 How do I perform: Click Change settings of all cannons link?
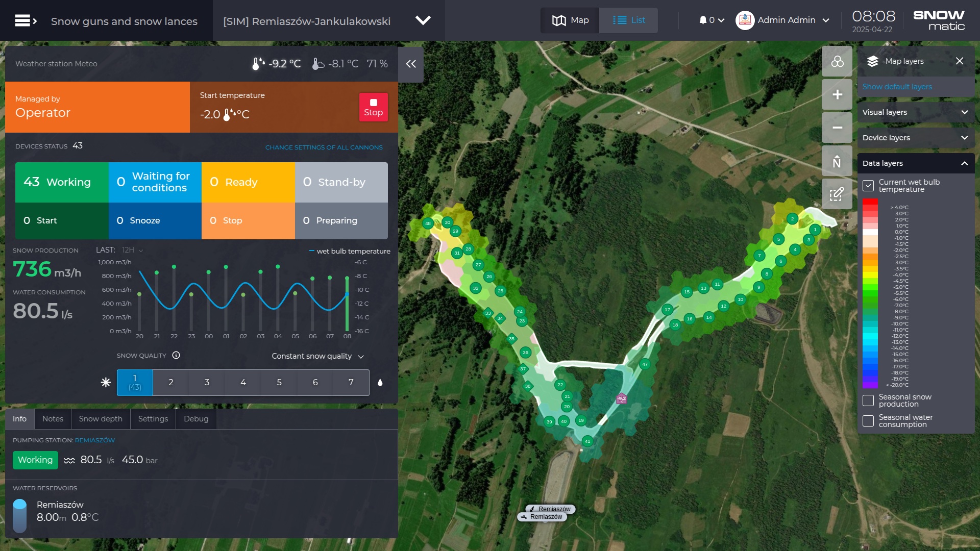tap(324, 147)
